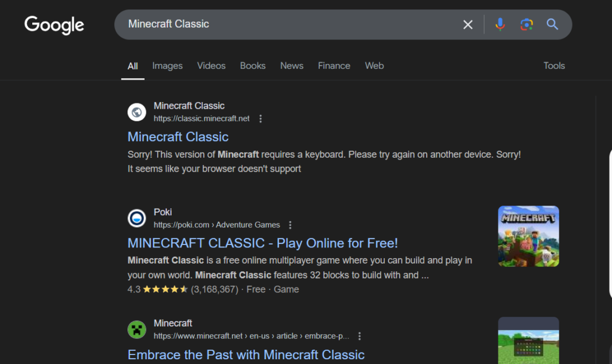Click the Minecraft Classic site name above the classic URL
The width and height of the screenshot is (612, 364).
(x=189, y=106)
